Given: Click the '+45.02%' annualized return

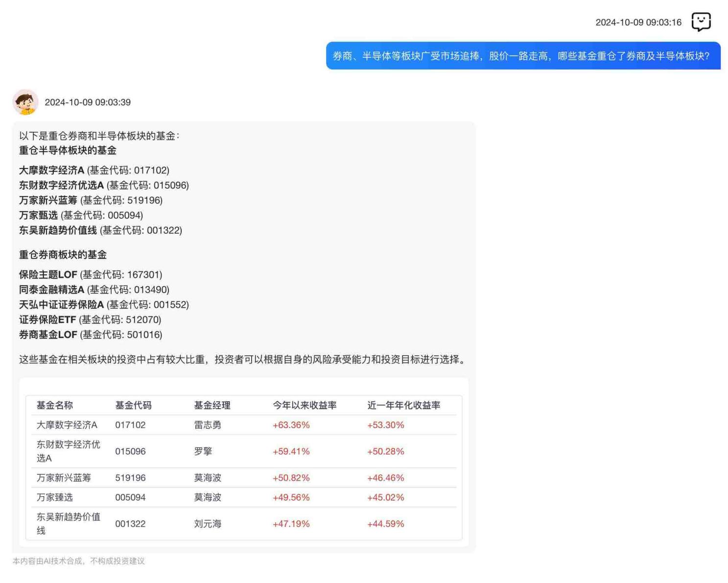Looking at the screenshot, I should click(386, 498).
